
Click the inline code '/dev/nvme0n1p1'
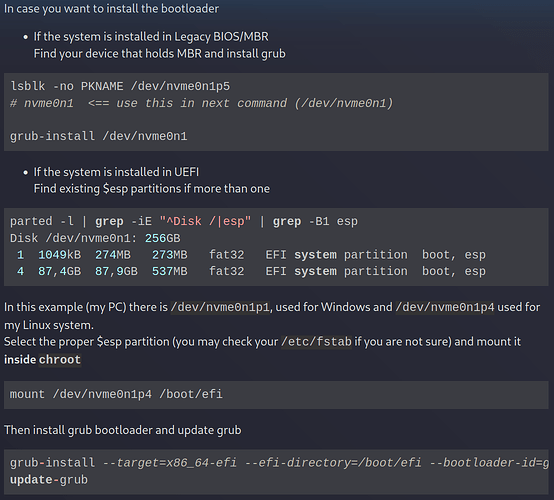220,307
